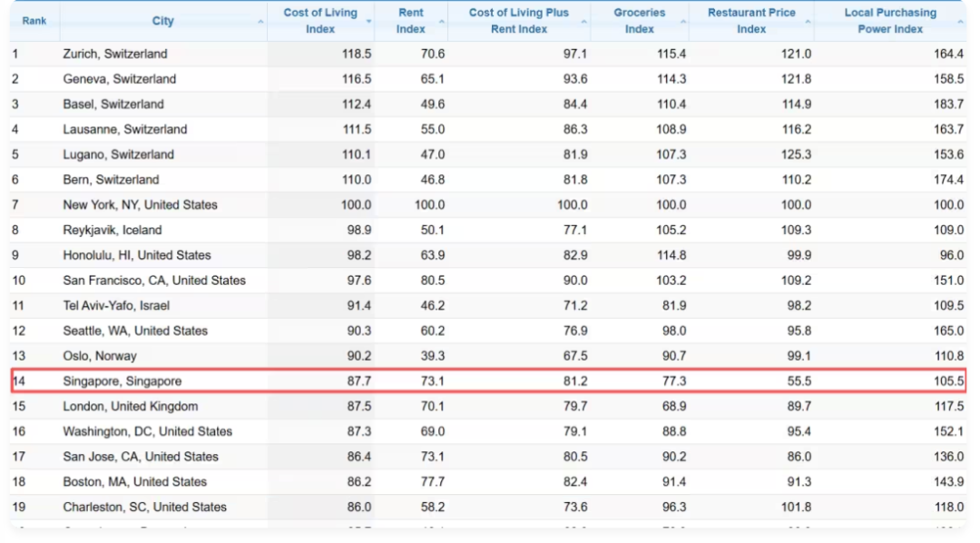
Task: Click Charleston, SC, United States
Action: [x=144, y=508]
